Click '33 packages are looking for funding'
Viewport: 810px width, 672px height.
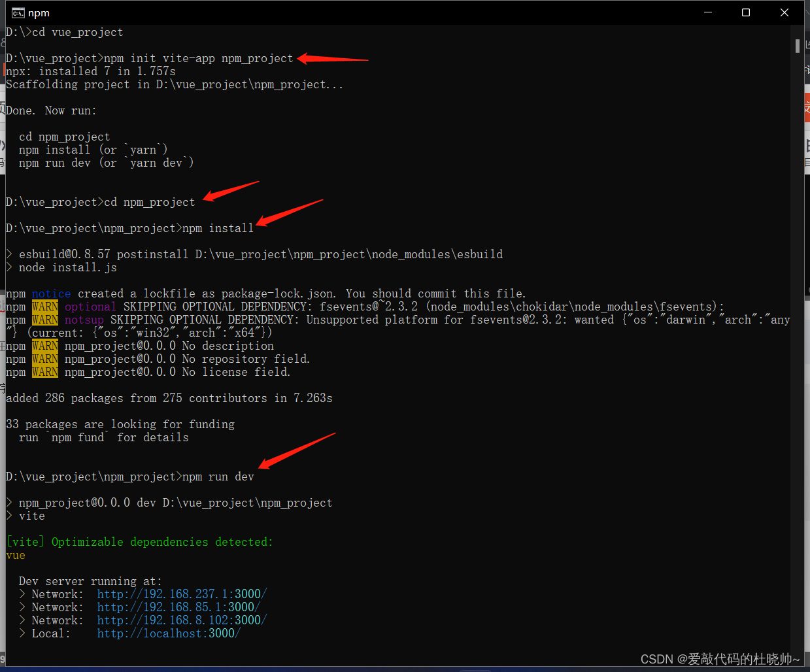coord(120,424)
